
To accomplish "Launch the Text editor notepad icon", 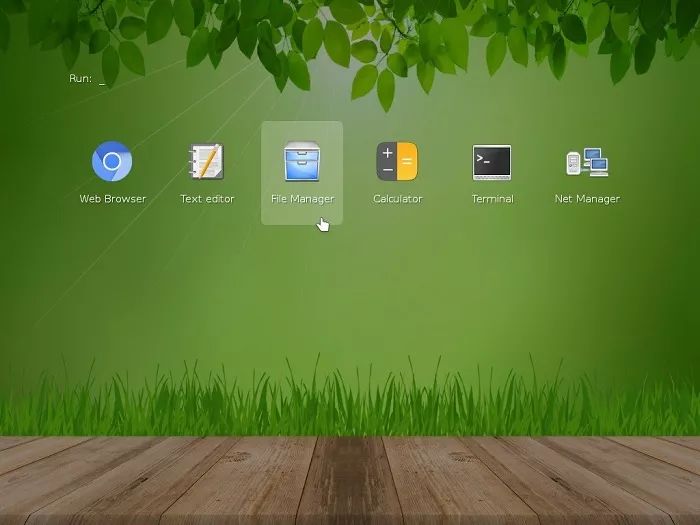I will (x=206, y=161).
